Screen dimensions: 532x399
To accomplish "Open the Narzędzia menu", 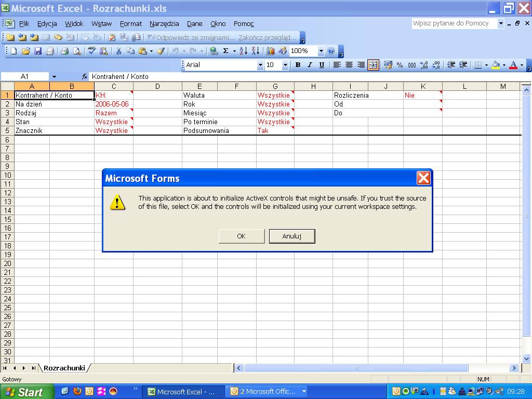I will click(164, 24).
